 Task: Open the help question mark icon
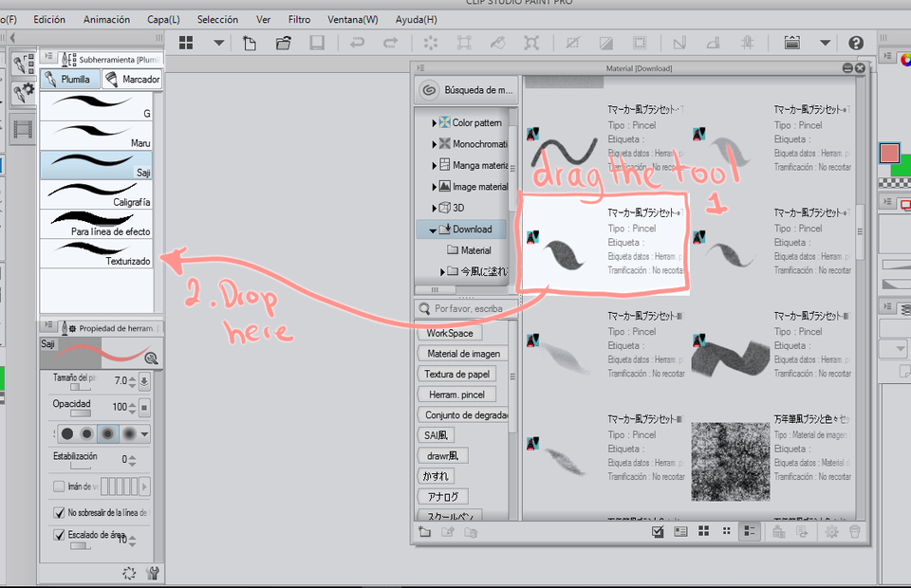tap(856, 43)
